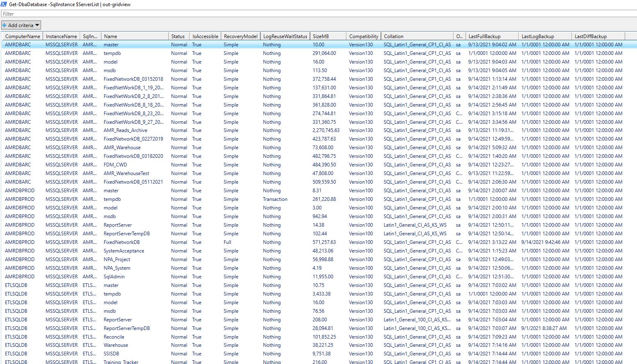The width and height of the screenshot is (637, 364).
Task: Click the Transaction wait status cell
Action: tap(275, 199)
